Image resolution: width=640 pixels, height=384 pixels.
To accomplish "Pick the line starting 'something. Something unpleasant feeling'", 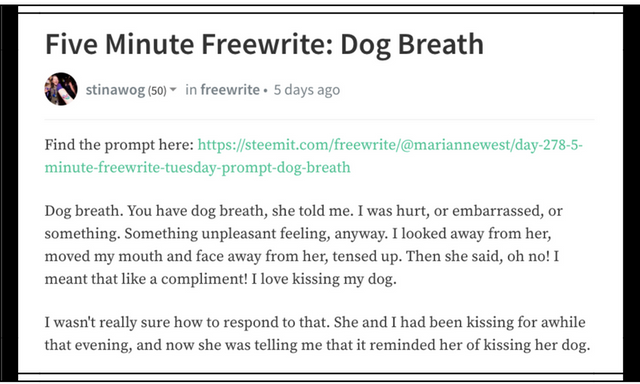I will click(x=298, y=234).
